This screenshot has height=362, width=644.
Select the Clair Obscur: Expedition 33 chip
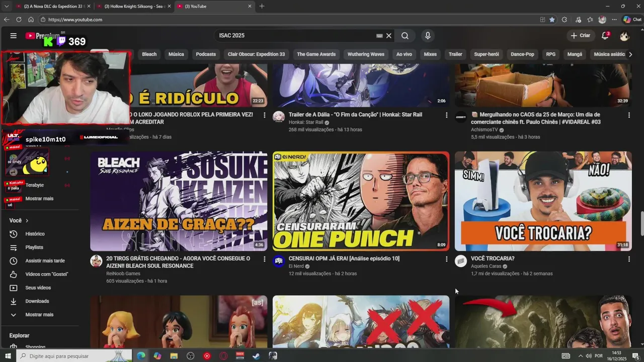256,54
